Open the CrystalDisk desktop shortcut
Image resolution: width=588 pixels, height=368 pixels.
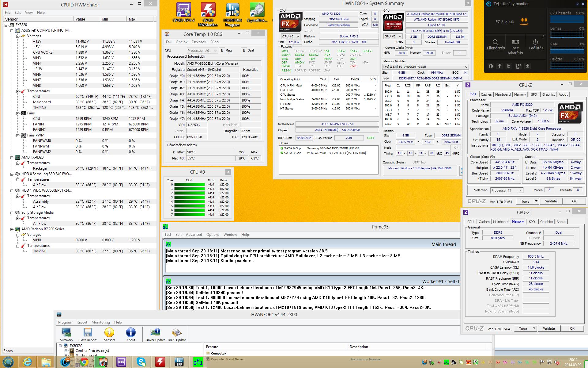click(x=257, y=13)
